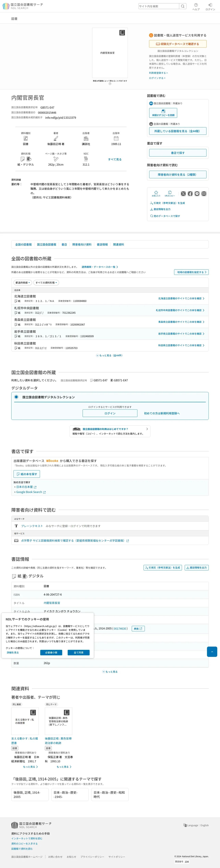Click 連携機関・データベースの一覧 link
220x868 pixels.
(x=100, y=267)
